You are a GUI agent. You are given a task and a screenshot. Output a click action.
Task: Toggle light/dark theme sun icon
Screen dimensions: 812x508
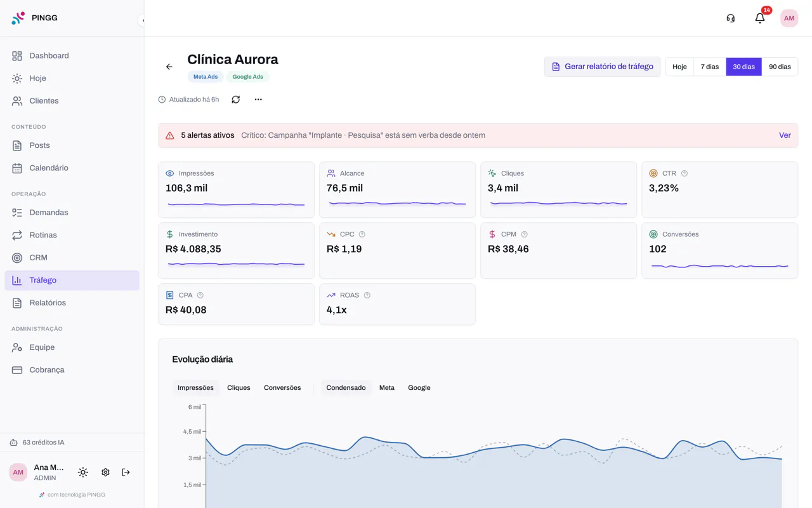[83, 472]
